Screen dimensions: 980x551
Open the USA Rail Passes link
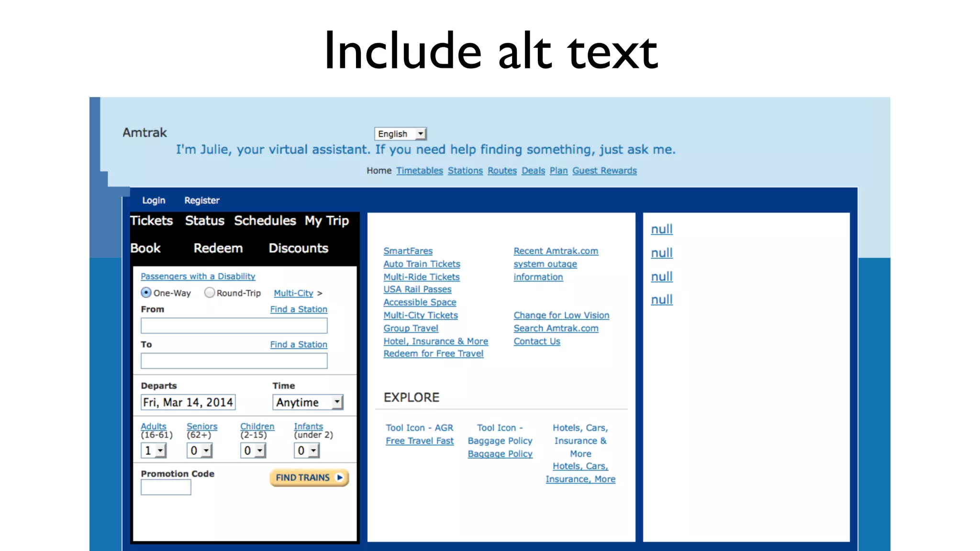click(418, 289)
